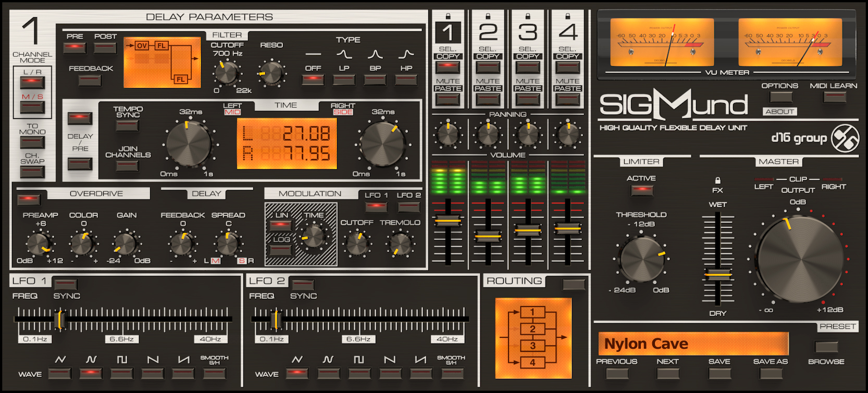The width and height of the screenshot is (868, 393).
Task: Select the square wave for LFO 1
Action: pos(121,373)
